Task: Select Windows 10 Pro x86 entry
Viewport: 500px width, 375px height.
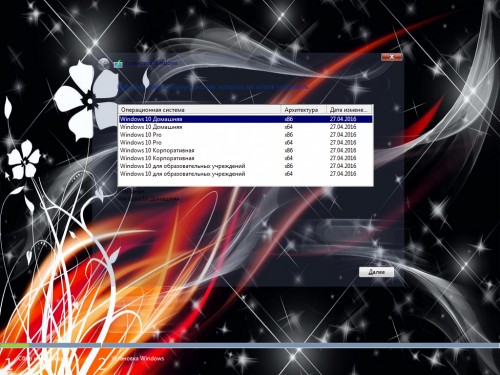Action: [245, 135]
